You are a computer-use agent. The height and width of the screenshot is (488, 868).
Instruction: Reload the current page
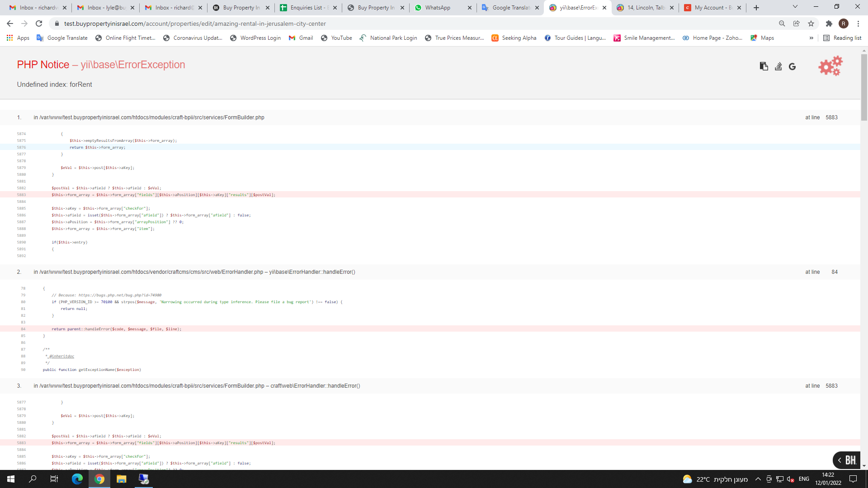tap(39, 23)
